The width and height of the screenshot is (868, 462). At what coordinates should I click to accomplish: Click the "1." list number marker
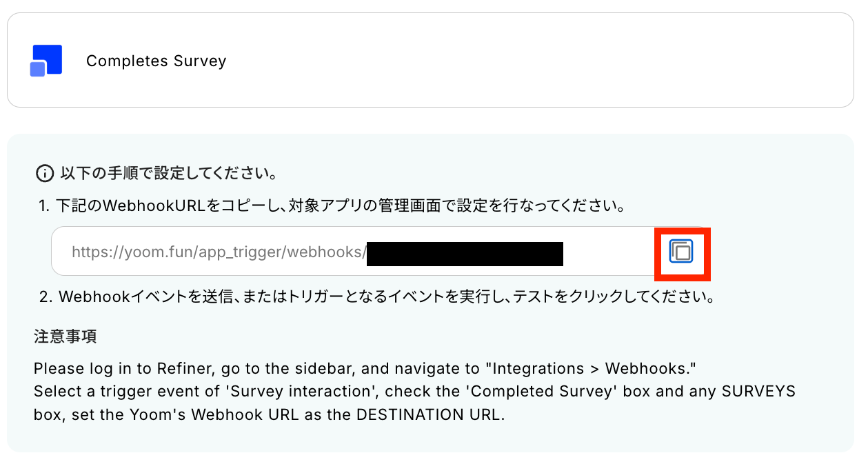pyautogui.click(x=44, y=205)
